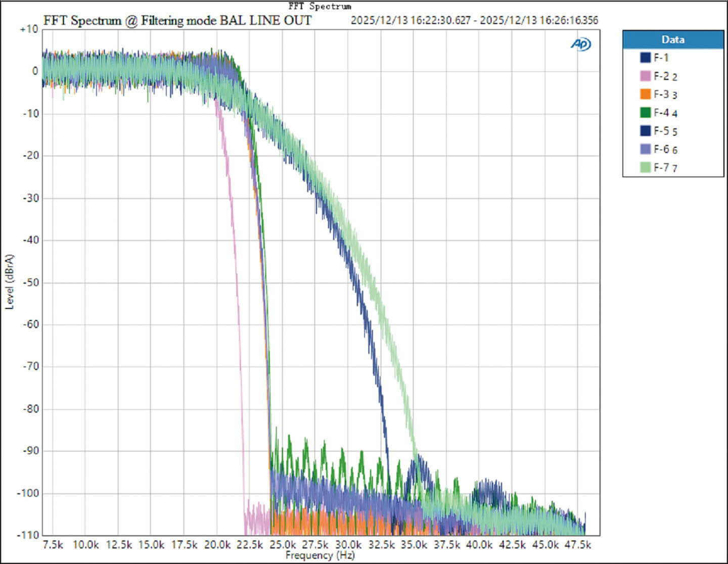Select the F-1 dark blue legend swatch
This screenshot has width=728, height=564.
click(x=646, y=58)
